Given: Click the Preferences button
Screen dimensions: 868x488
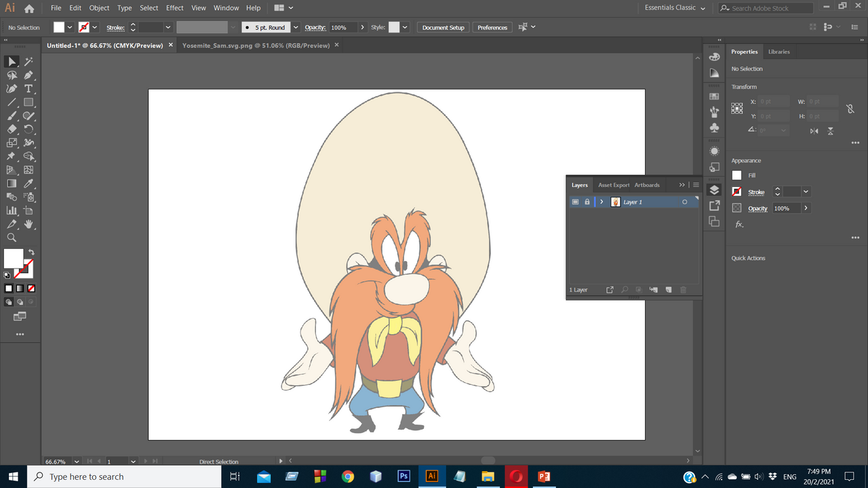Looking at the screenshot, I should 492,28.
